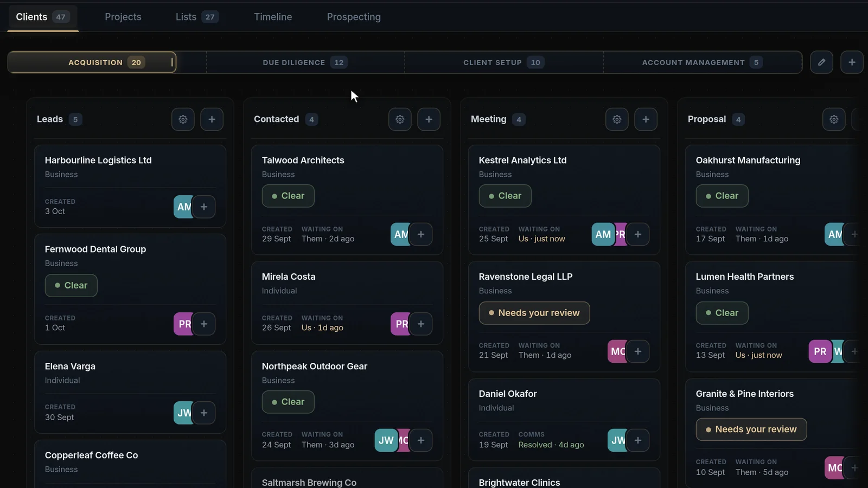This screenshot has width=868, height=488.
Task: Add assignee on Elena Varga card
Action: point(204,413)
